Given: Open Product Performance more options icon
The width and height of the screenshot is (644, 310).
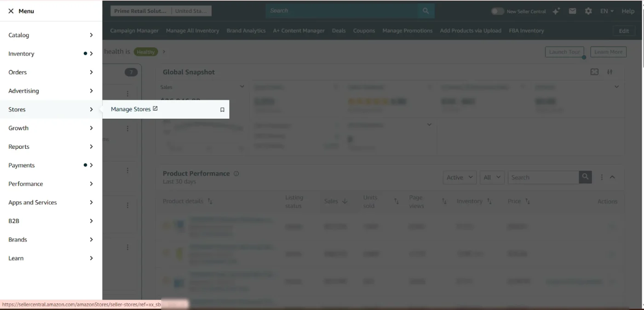Looking at the screenshot, I should pyautogui.click(x=602, y=177).
